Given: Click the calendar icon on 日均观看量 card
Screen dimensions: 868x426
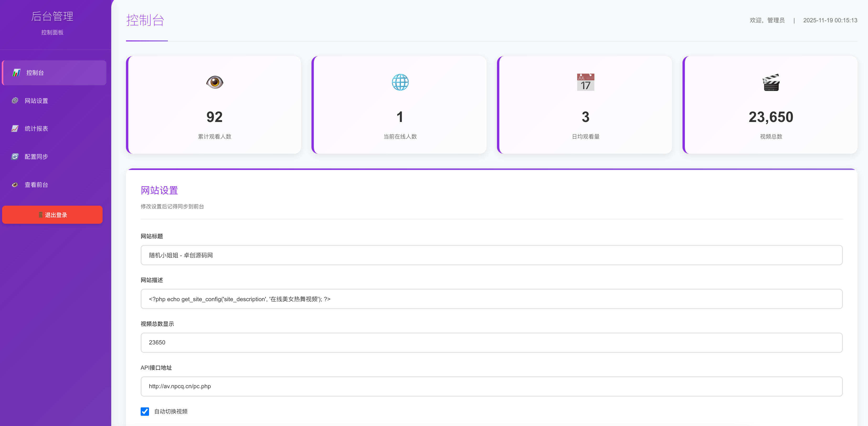Looking at the screenshot, I should [585, 82].
